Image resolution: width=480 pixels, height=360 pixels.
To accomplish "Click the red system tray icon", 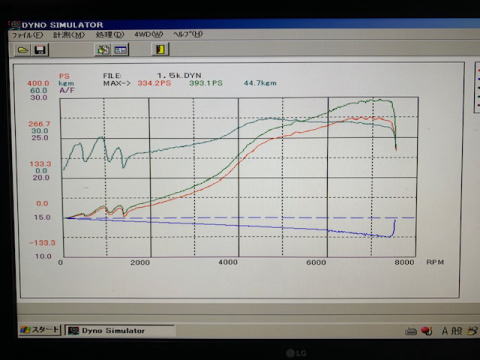I will (426, 331).
